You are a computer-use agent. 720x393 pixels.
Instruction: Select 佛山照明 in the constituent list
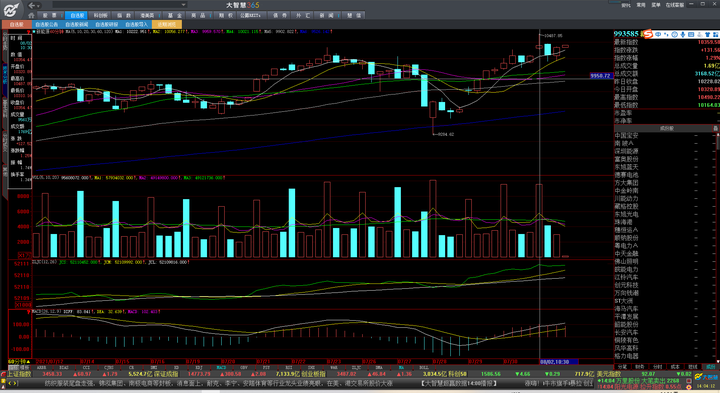click(626, 261)
